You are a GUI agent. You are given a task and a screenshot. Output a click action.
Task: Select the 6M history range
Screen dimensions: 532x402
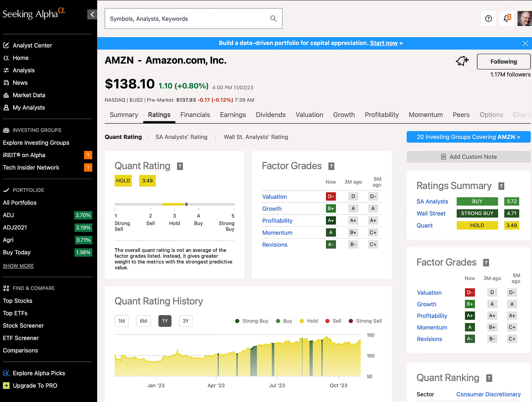[144, 321]
